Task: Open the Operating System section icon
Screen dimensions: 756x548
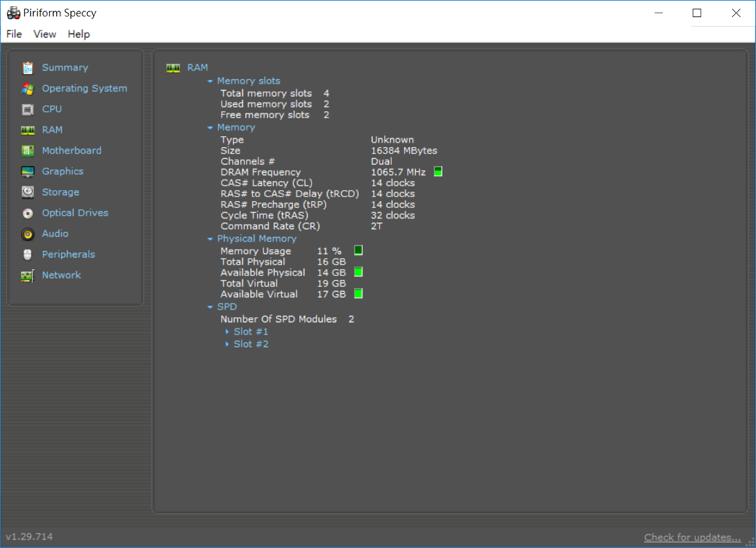Action: [27, 89]
